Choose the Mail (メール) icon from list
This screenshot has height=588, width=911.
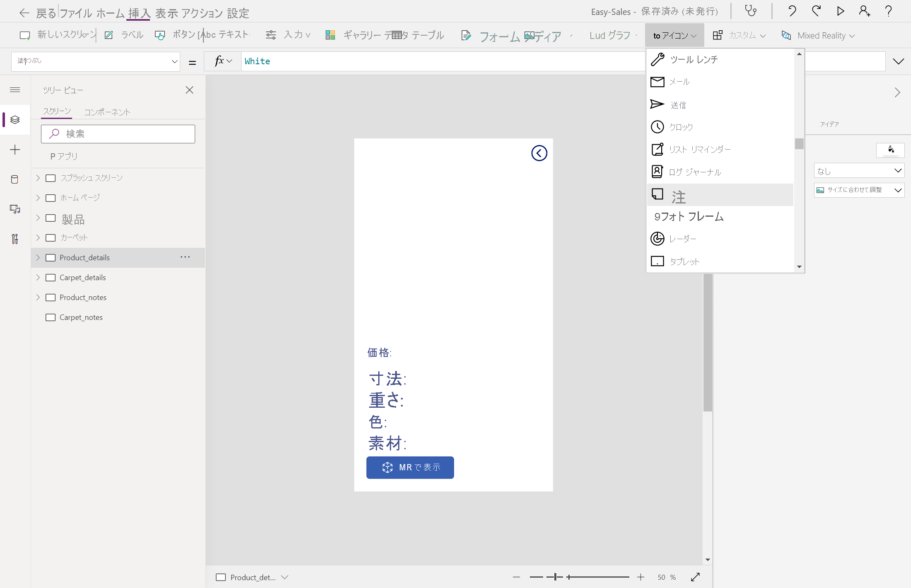tap(679, 82)
